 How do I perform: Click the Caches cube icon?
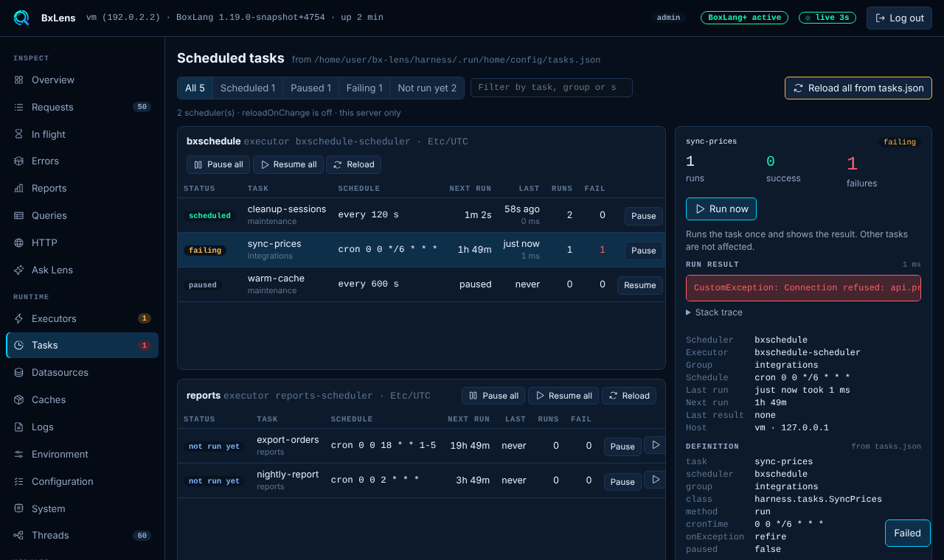(18, 399)
